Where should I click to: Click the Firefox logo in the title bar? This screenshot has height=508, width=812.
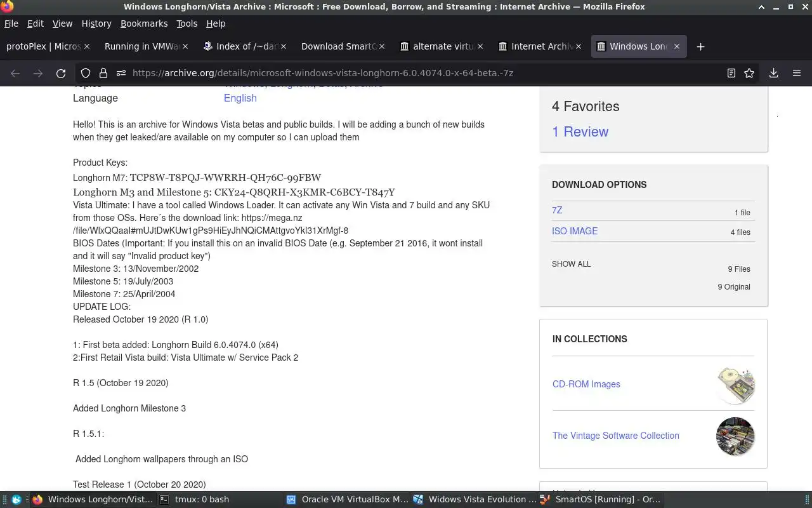[x=7, y=6]
